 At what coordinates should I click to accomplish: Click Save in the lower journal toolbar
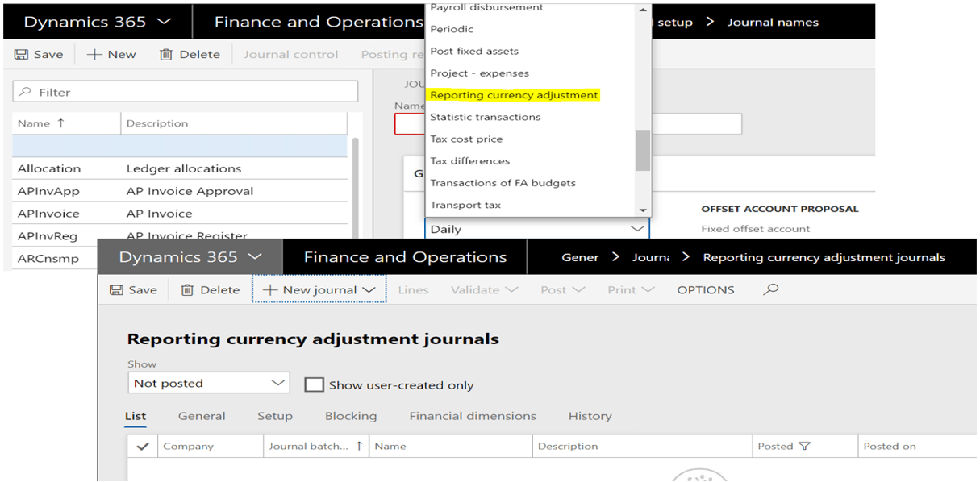click(x=134, y=290)
